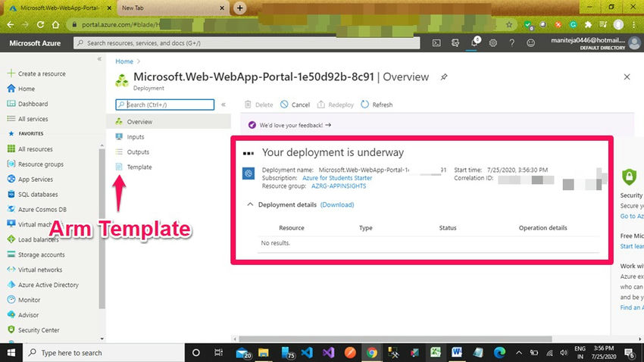Click Windows Start button
This screenshot has height=362, width=644.
[11, 353]
